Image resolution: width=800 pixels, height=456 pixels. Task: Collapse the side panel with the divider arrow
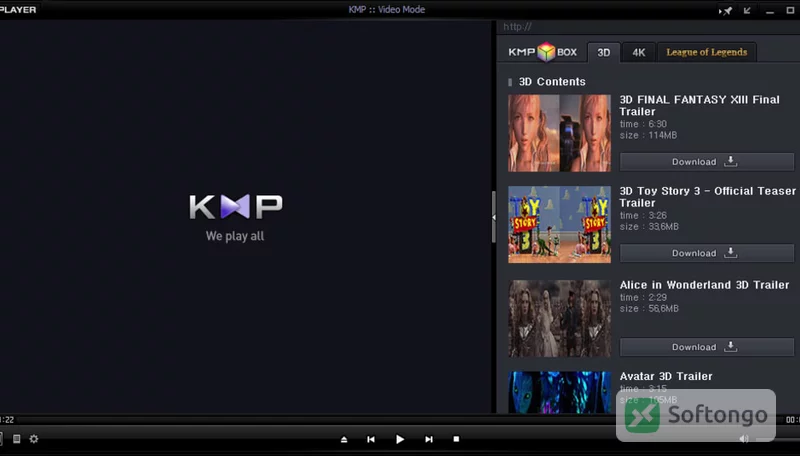click(494, 217)
